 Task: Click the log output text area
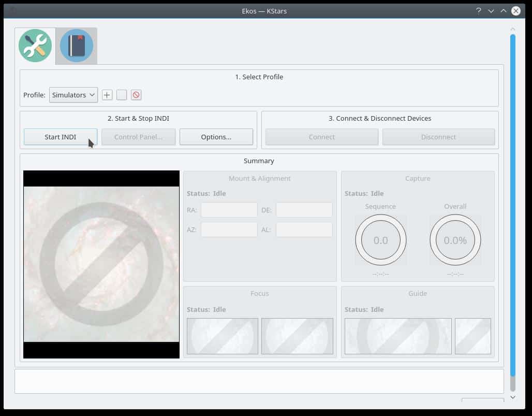click(259, 381)
